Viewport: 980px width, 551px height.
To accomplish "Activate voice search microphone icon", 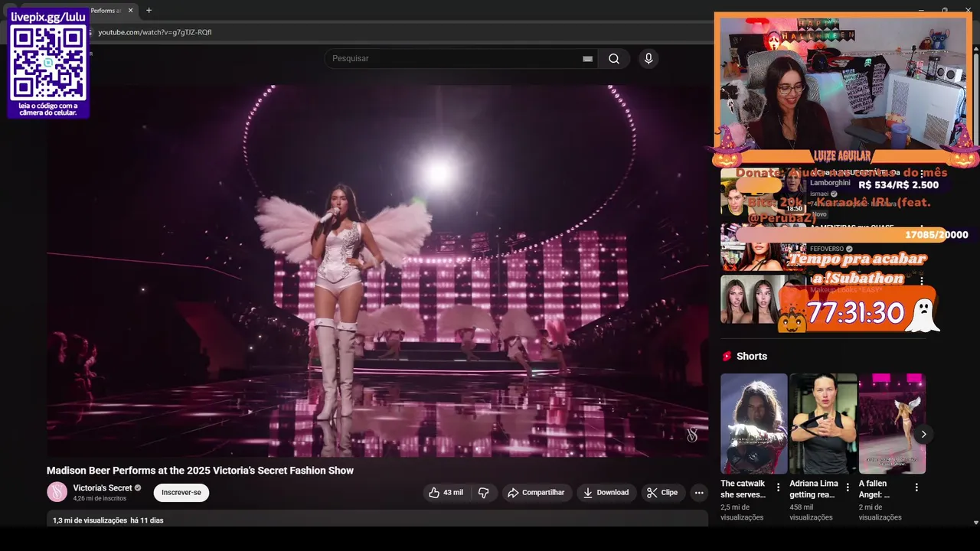I will pyautogui.click(x=648, y=59).
